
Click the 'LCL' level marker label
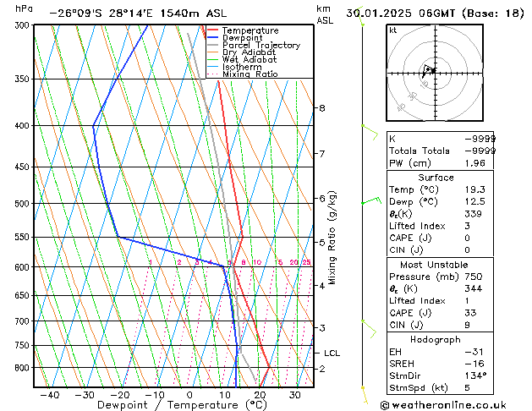(x=332, y=353)
